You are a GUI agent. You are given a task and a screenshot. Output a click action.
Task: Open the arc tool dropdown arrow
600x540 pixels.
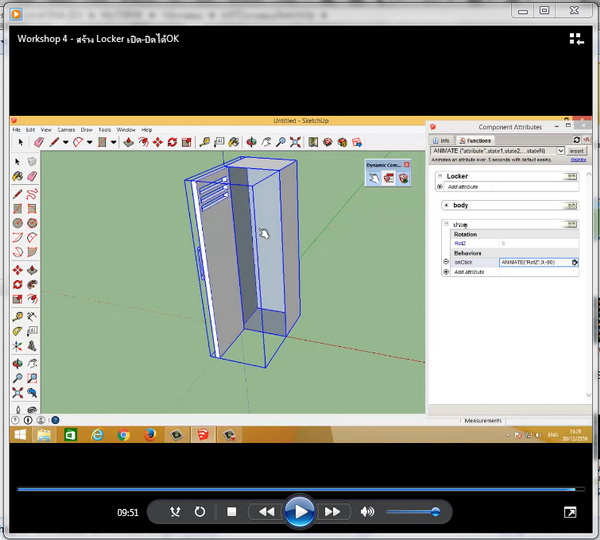point(90,142)
